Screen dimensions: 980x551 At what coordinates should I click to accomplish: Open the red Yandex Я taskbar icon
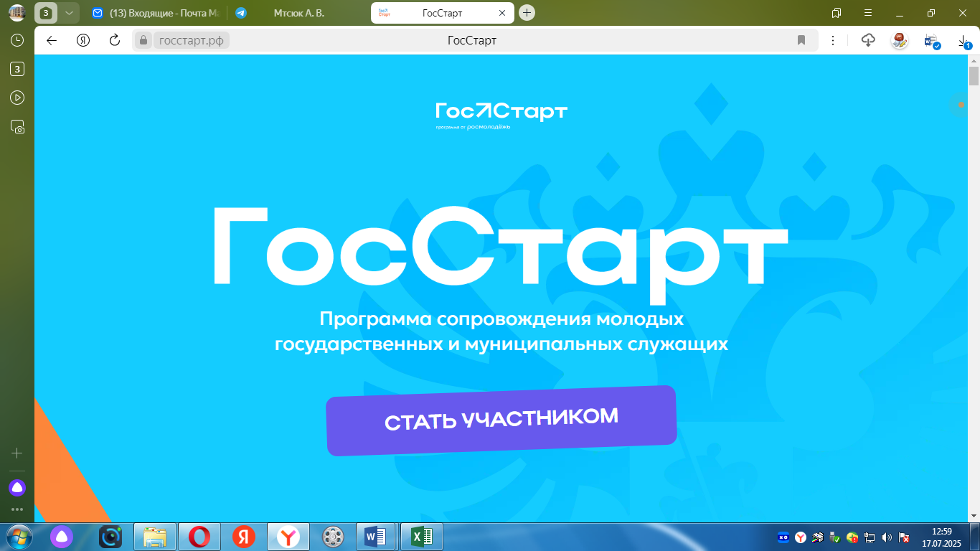(x=244, y=537)
